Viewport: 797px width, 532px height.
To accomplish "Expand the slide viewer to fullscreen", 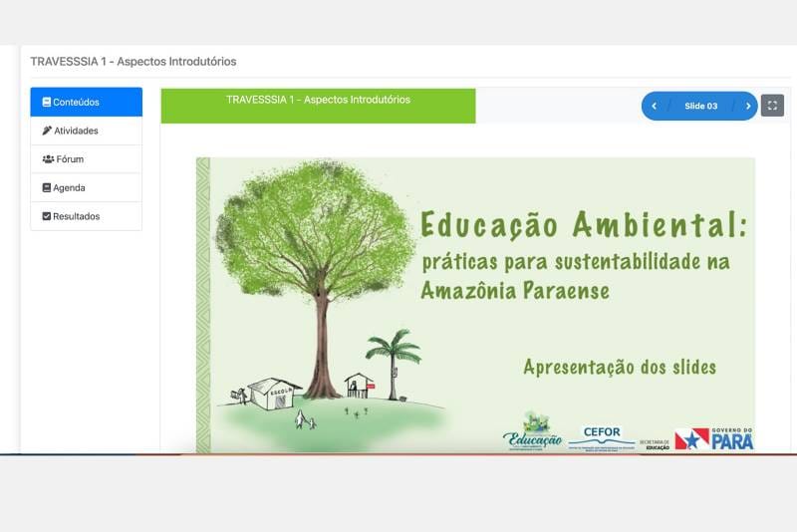I will [772, 106].
